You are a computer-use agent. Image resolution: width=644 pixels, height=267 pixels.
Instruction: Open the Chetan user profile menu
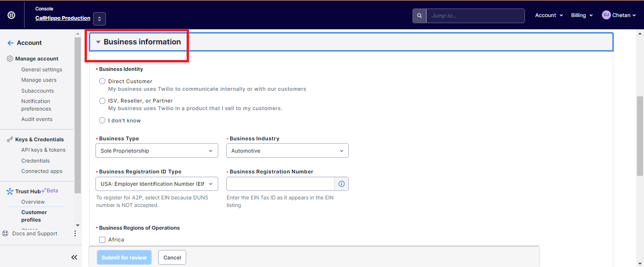[x=619, y=15]
